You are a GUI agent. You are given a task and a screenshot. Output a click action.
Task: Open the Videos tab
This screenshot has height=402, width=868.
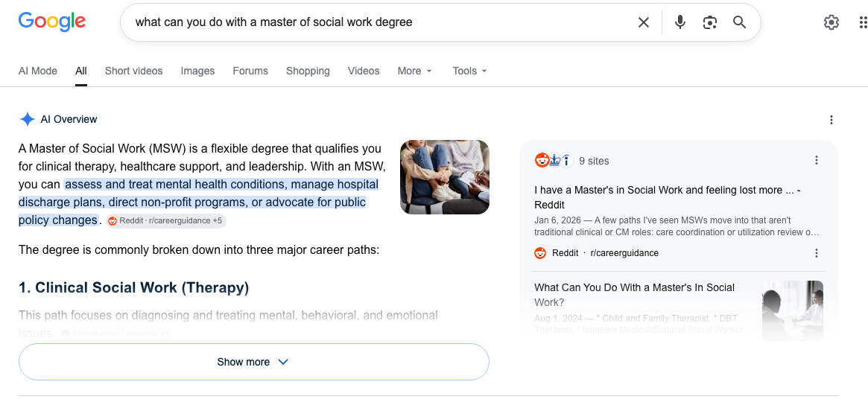click(x=364, y=71)
